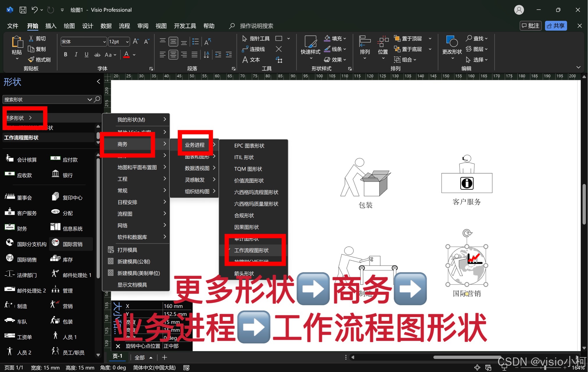Open the 宋体 font name dropdown
The image size is (588, 372).
click(x=104, y=42)
